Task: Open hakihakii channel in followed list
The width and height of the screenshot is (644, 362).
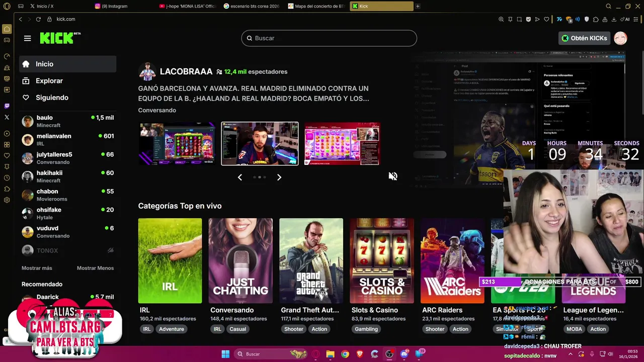Action: [68, 176]
